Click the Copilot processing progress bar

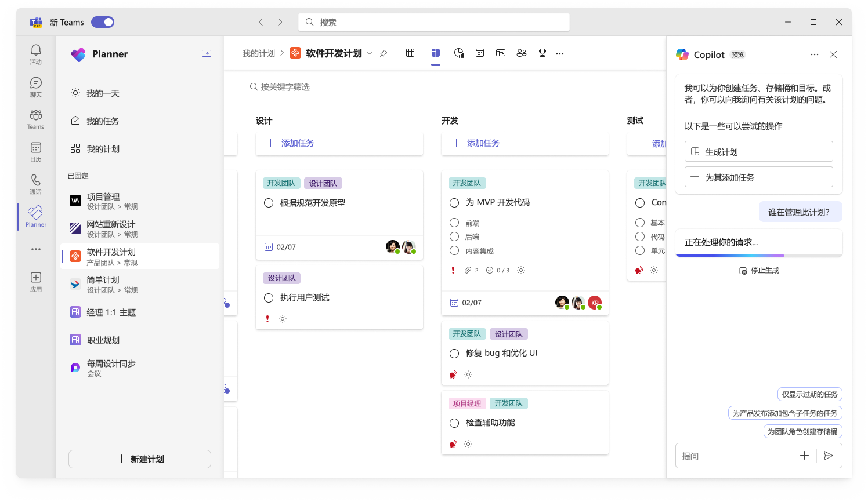click(x=759, y=256)
